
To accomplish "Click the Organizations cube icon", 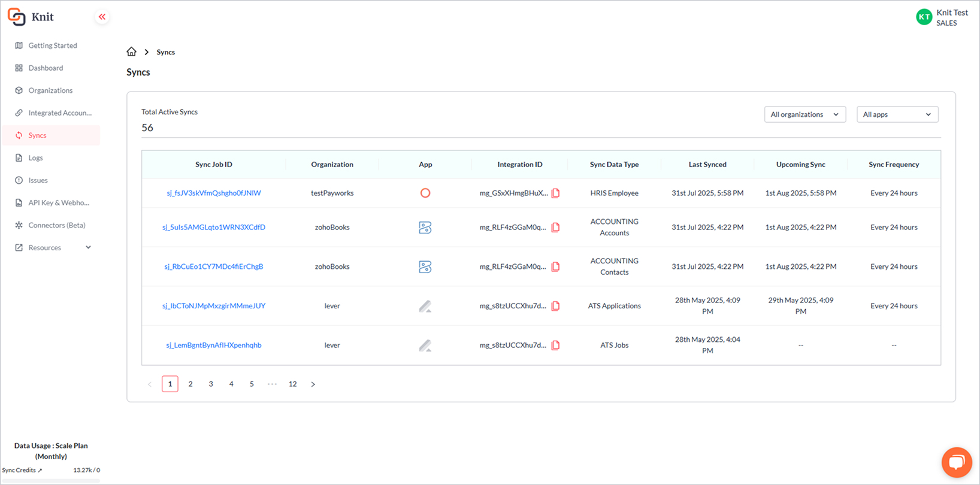I will click(x=19, y=90).
